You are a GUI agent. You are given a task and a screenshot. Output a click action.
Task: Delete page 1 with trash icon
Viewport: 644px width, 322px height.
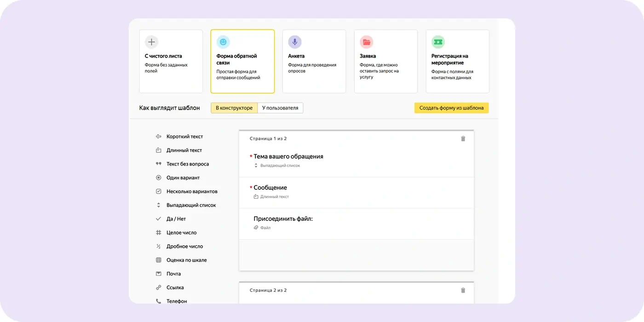click(463, 138)
